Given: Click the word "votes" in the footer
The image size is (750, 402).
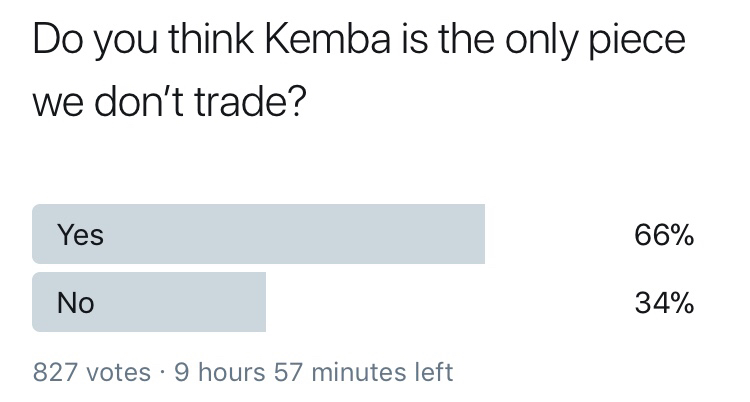Looking at the screenshot, I should click(x=119, y=373).
